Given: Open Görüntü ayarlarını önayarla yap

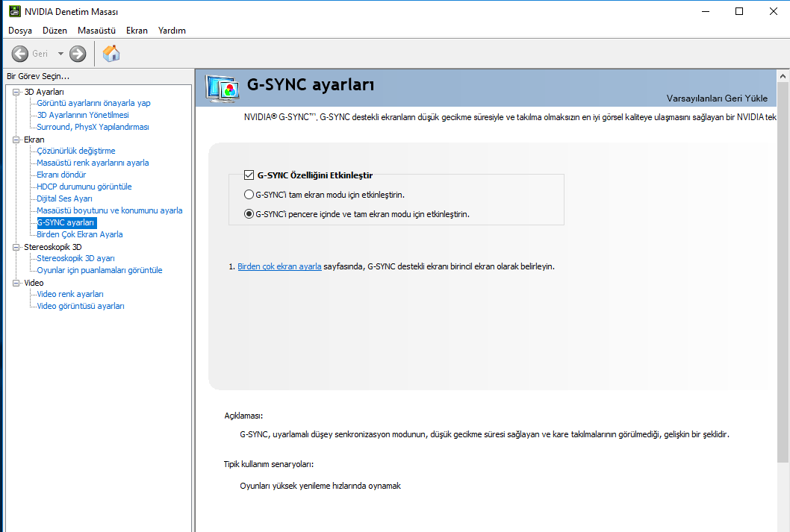Looking at the screenshot, I should point(94,103).
